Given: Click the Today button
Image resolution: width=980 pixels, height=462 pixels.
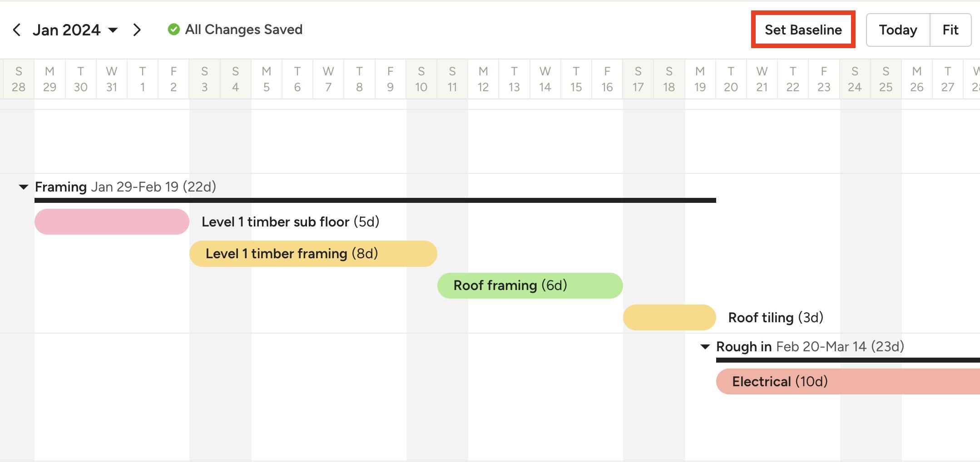Looking at the screenshot, I should pyautogui.click(x=898, y=29).
